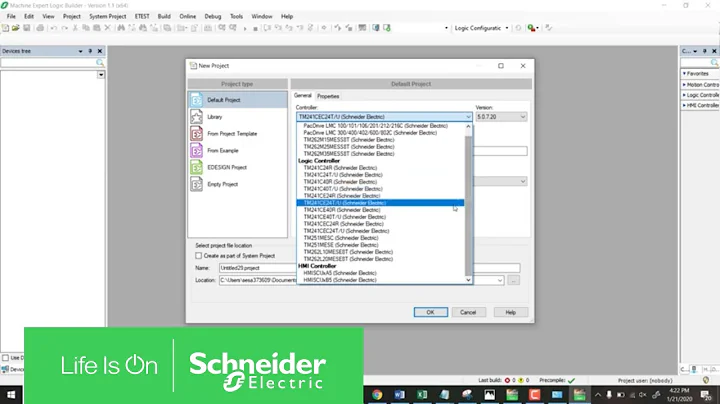Open Microsoft Word from the taskbar

click(x=399, y=395)
